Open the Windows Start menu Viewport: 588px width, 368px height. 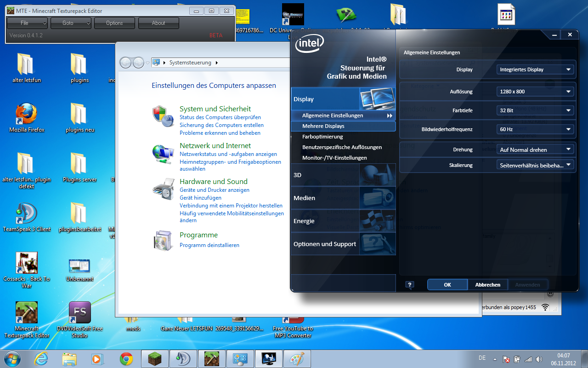(12, 358)
